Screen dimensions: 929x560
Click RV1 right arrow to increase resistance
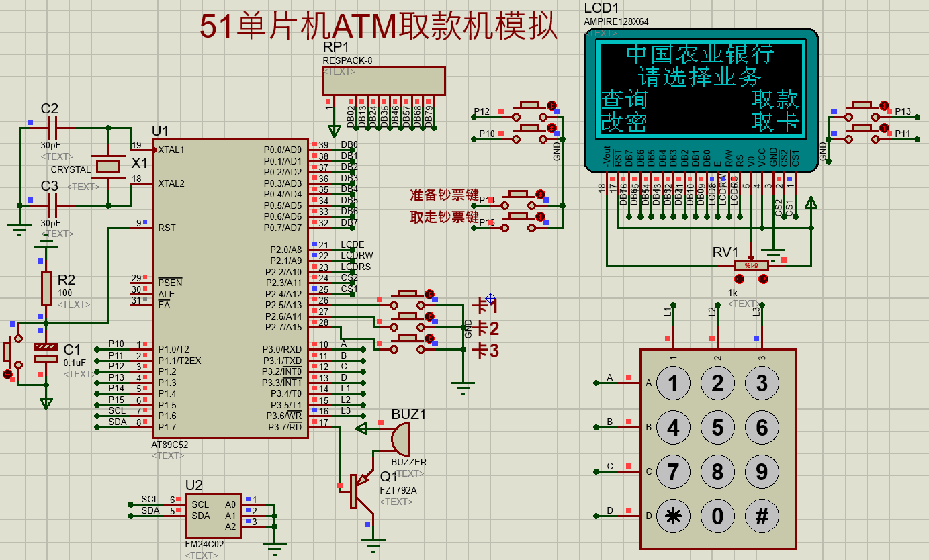[763, 279]
